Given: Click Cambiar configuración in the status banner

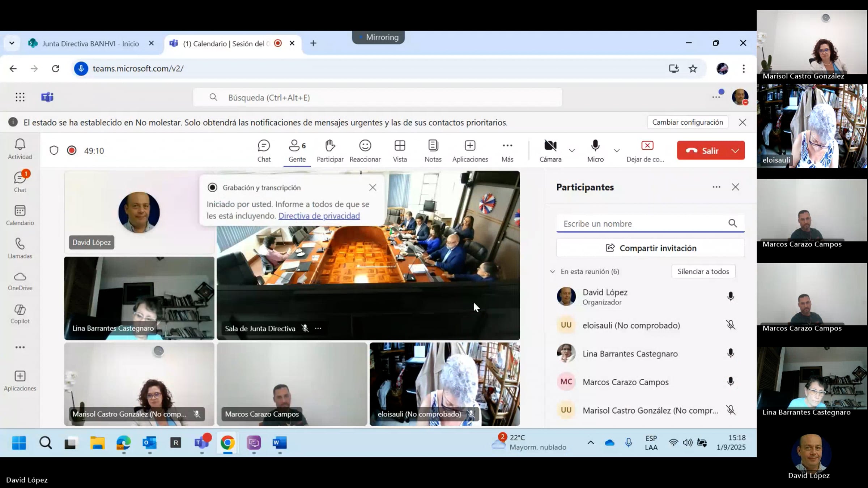Looking at the screenshot, I should coord(688,122).
